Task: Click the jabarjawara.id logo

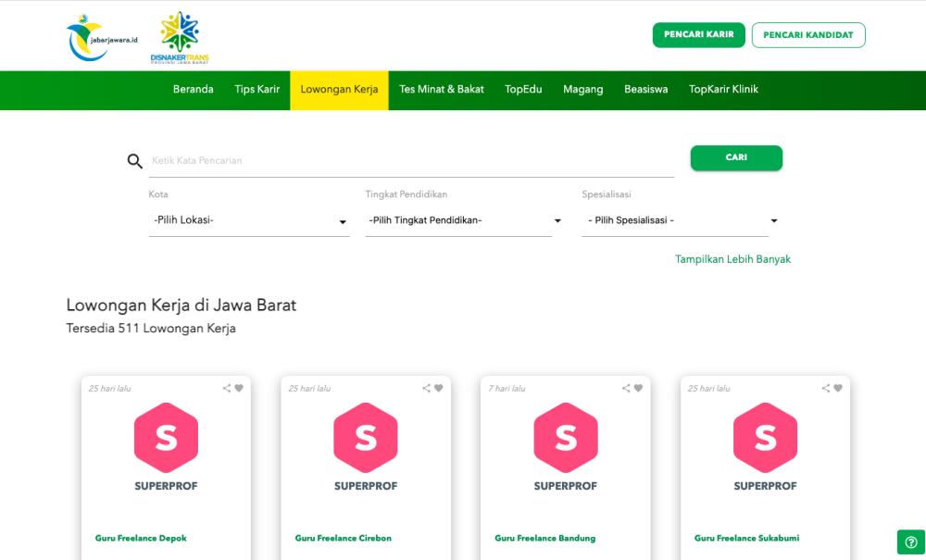Action: click(x=102, y=38)
